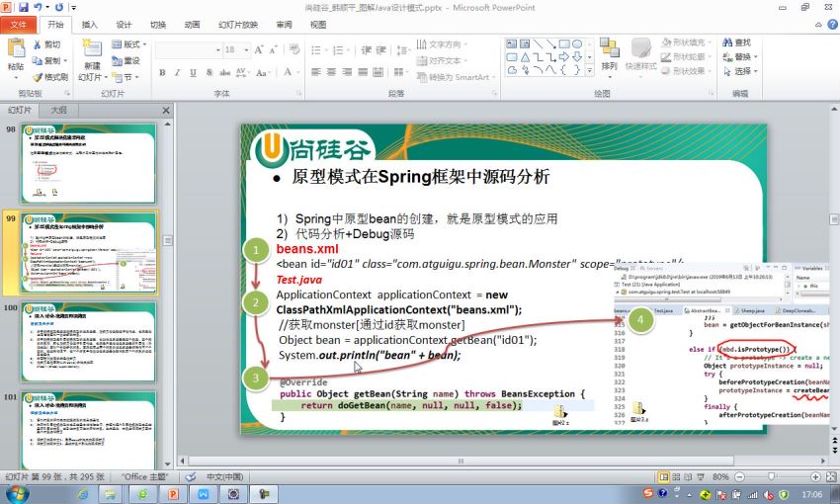Click the Replace (替换) button
The width and height of the screenshot is (840, 504).
[742, 56]
